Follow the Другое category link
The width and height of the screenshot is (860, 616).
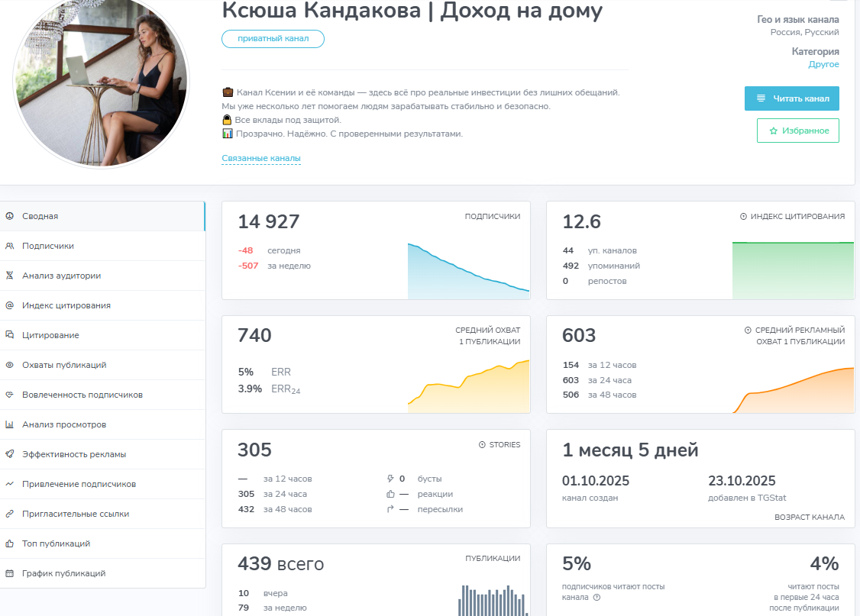823,65
